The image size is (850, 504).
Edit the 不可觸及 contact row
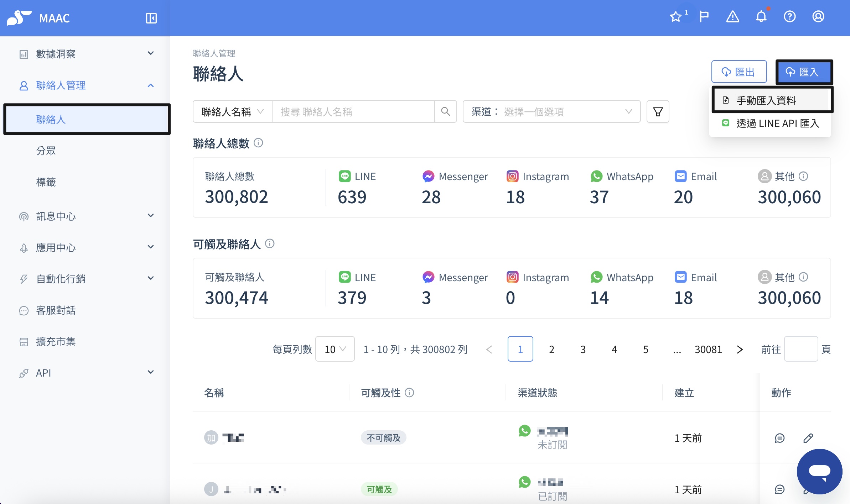[x=808, y=438]
